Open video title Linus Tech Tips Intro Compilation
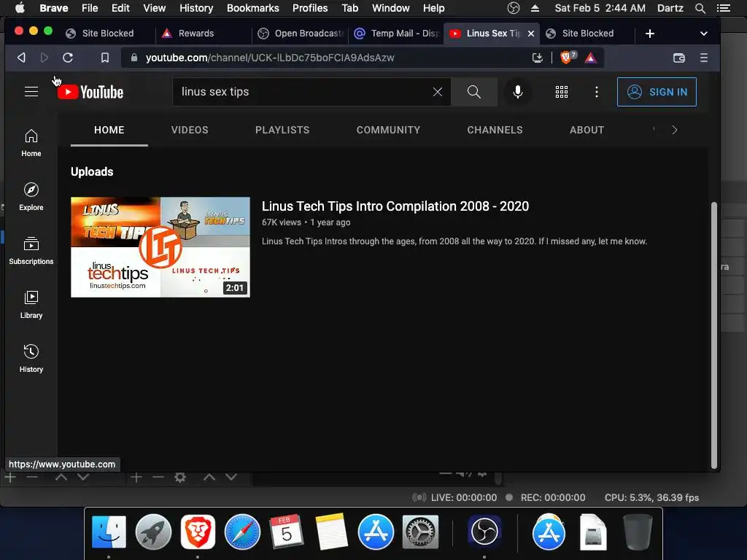The image size is (747, 560). coord(395,206)
